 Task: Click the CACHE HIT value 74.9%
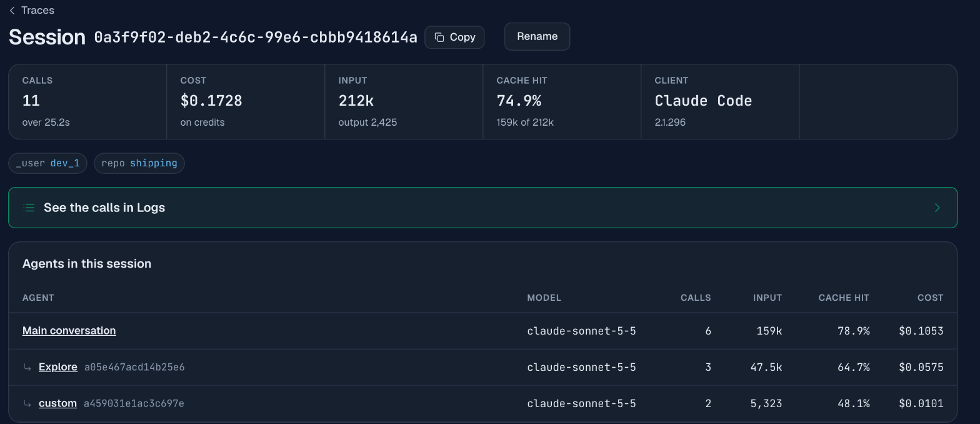pos(519,101)
